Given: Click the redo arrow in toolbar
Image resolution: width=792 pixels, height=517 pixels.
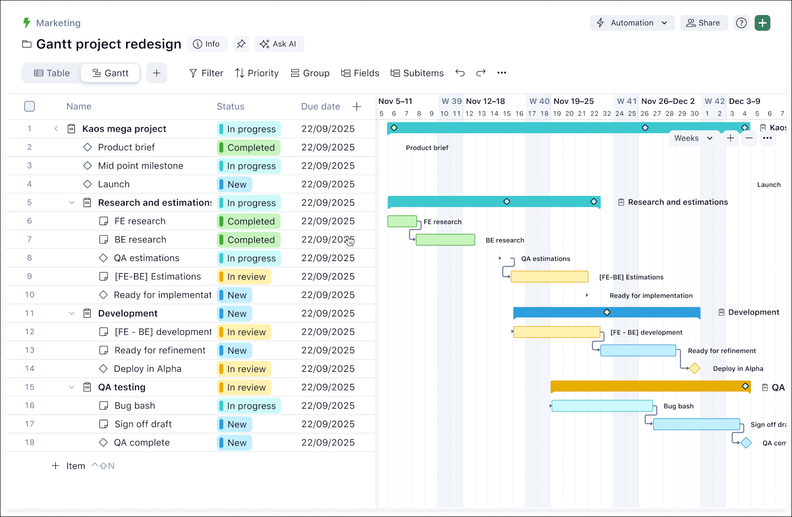Looking at the screenshot, I should pyautogui.click(x=480, y=73).
